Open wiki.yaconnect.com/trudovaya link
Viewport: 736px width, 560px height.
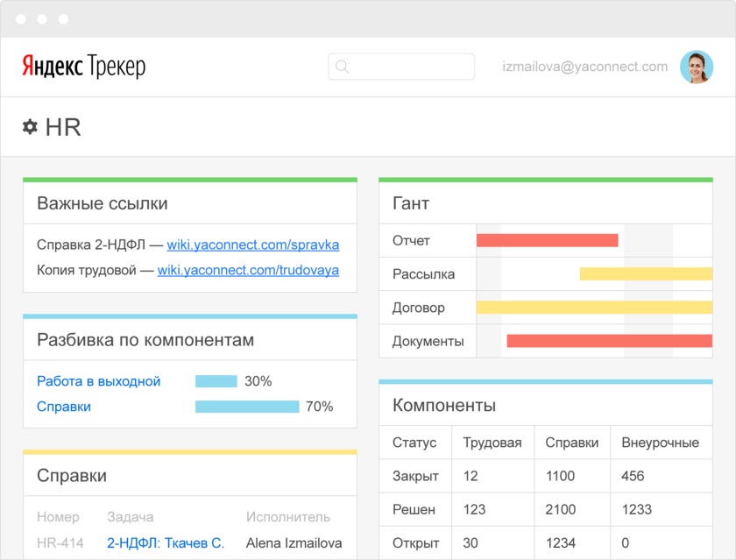pyautogui.click(x=248, y=270)
